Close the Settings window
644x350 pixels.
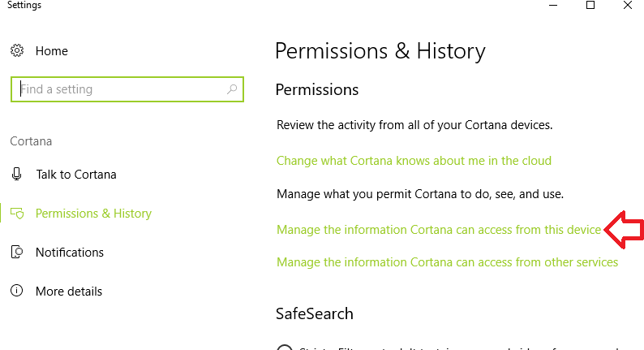pos(627,6)
